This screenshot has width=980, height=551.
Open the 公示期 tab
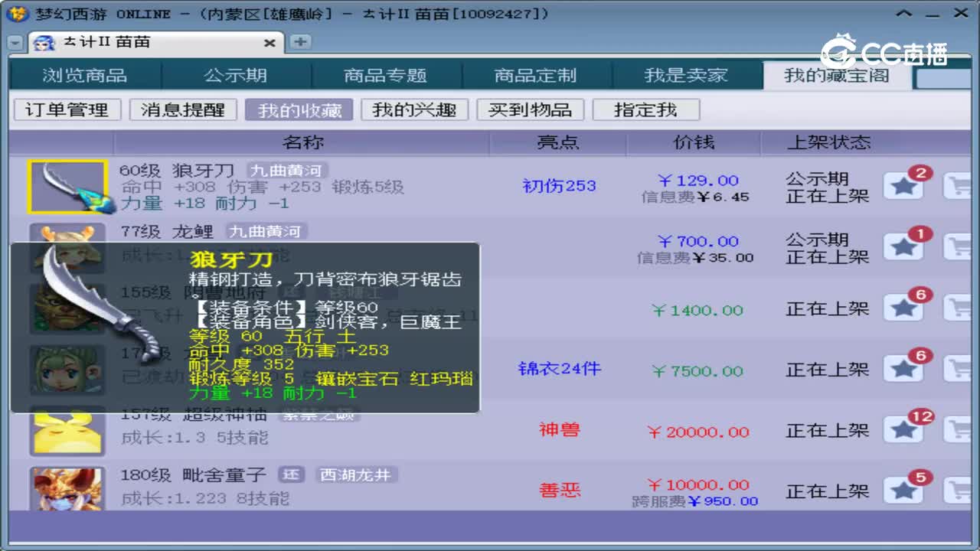click(x=236, y=75)
